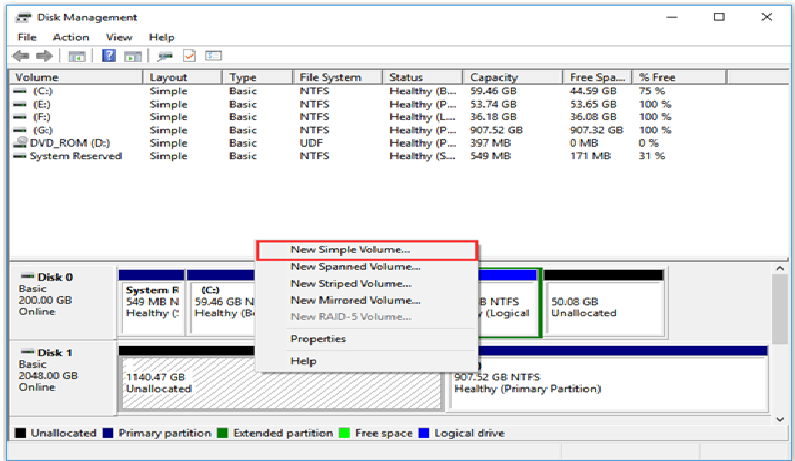
Task: Maximize the Disk Management window
Action: point(719,17)
